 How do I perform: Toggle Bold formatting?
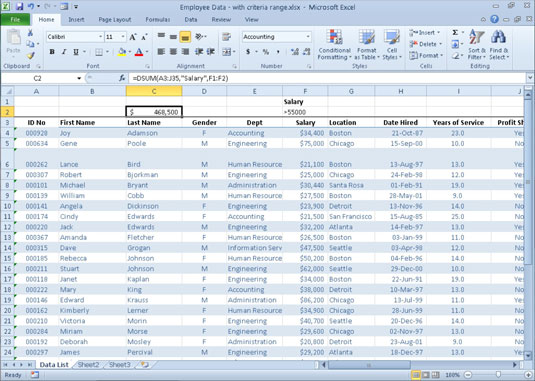pyautogui.click(x=52, y=52)
